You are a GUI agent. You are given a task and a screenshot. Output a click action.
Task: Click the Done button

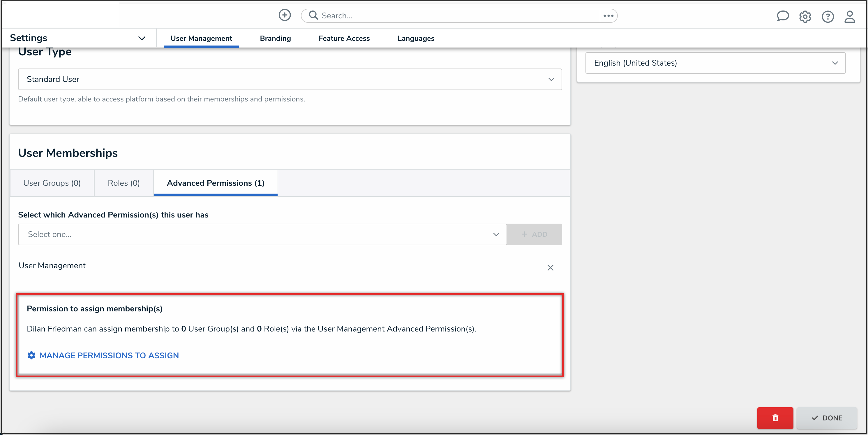[x=827, y=418]
